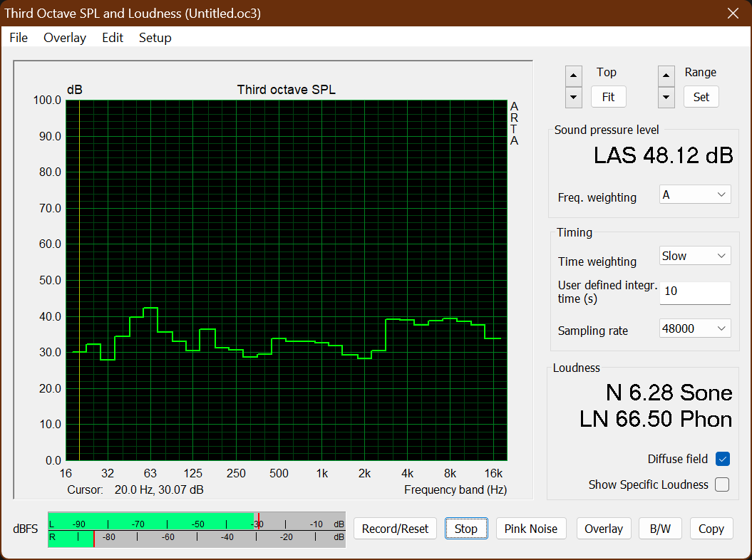Image resolution: width=752 pixels, height=560 pixels.
Task: Click the Third octave SPL graph title
Action: [x=287, y=90]
